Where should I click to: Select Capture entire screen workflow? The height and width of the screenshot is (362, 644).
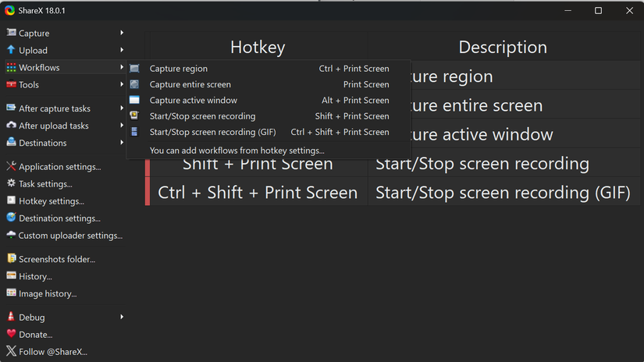point(269,84)
